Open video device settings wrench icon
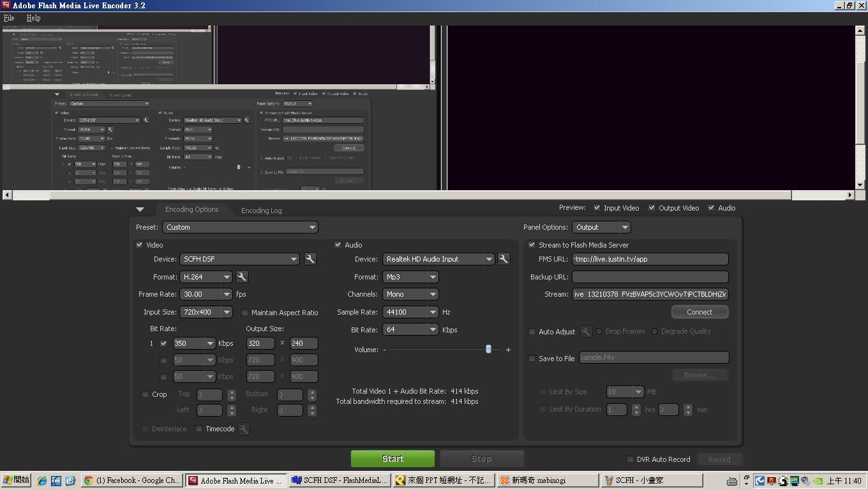The height and width of the screenshot is (490, 868). coord(310,259)
